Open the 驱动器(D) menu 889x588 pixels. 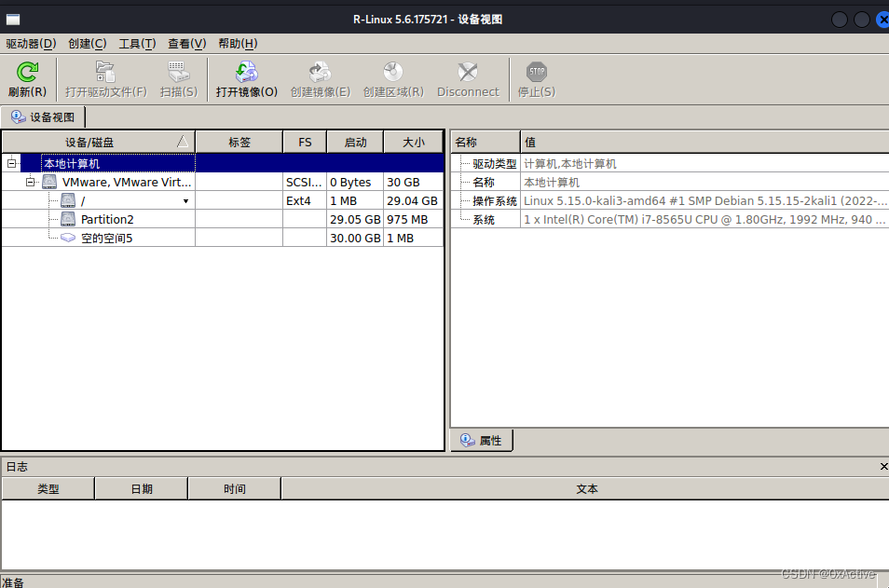(x=31, y=44)
